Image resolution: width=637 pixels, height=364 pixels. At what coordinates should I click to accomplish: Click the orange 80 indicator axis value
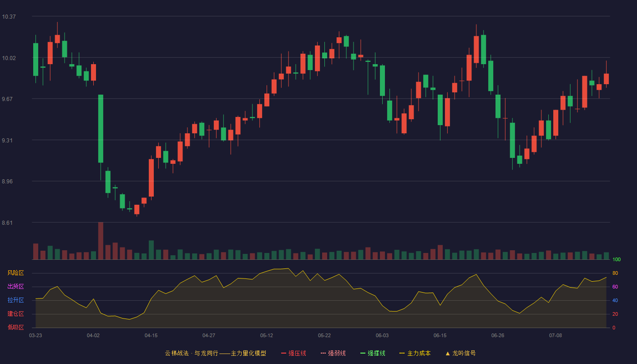615,273
